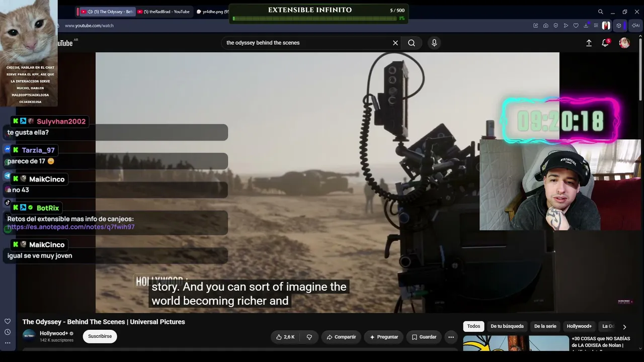
Task: Open the shield privacy protection icon
Action: click(x=556, y=26)
